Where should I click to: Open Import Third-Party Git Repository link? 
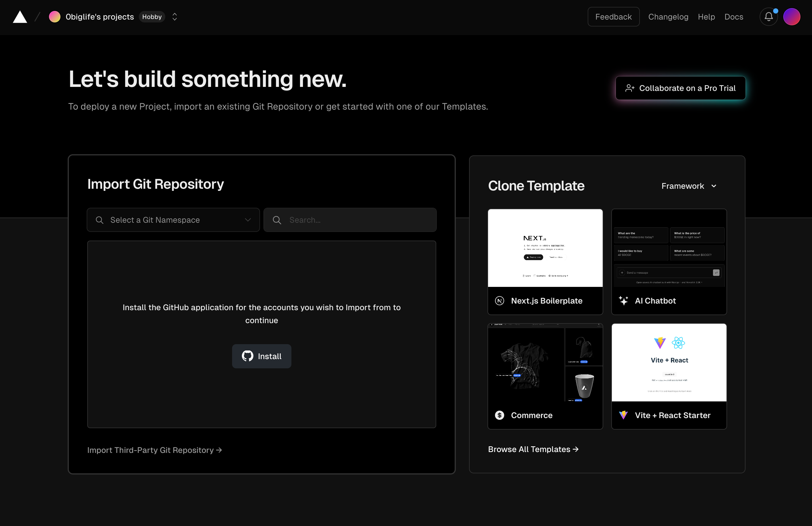(155, 450)
